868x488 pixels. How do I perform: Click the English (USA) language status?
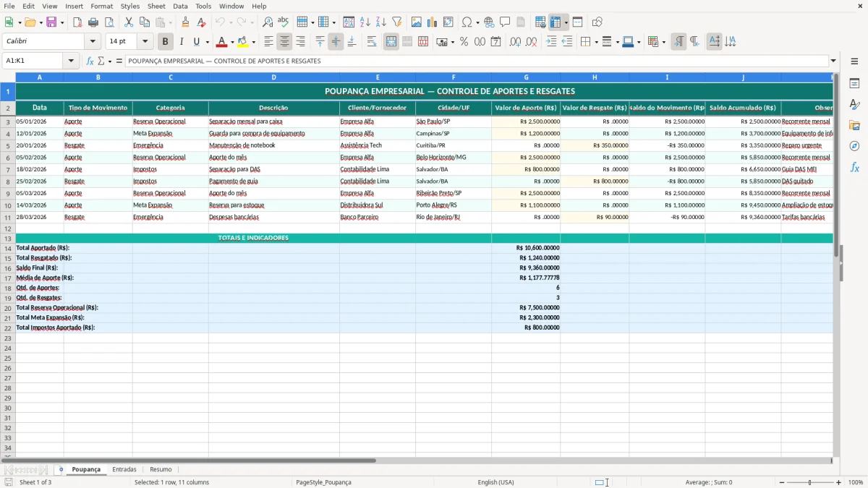pyautogui.click(x=496, y=482)
